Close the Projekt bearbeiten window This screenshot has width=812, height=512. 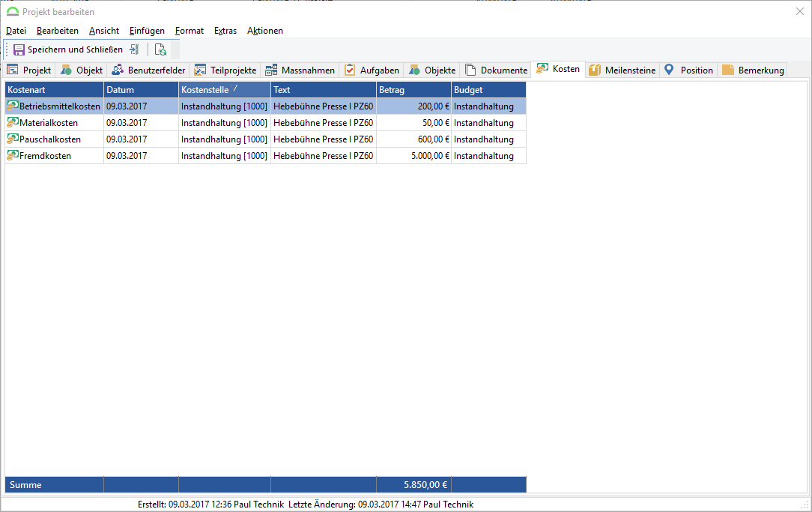(799, 11)
